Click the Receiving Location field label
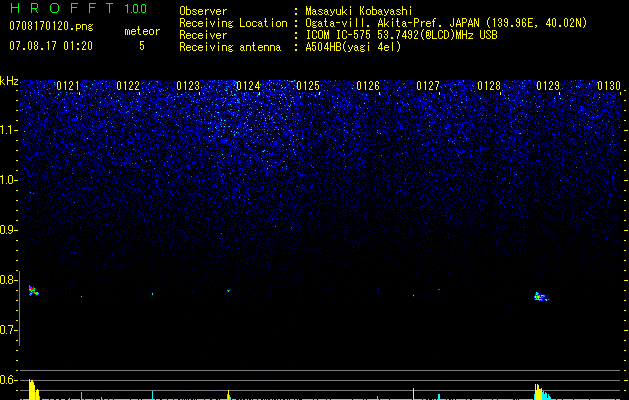629x400 pixels. (233, 23)
